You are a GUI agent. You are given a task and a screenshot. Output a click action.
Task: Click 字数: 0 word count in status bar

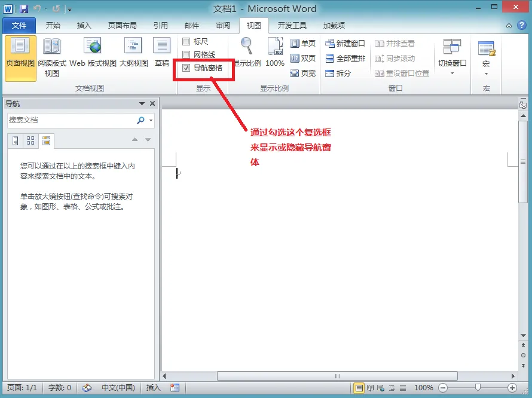pos(59,387)
